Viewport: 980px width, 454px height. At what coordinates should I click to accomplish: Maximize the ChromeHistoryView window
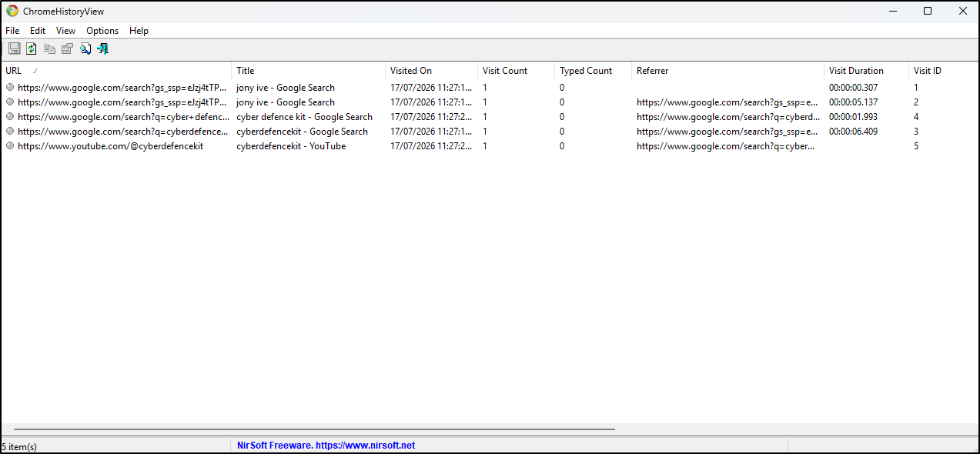coord(928,11)
